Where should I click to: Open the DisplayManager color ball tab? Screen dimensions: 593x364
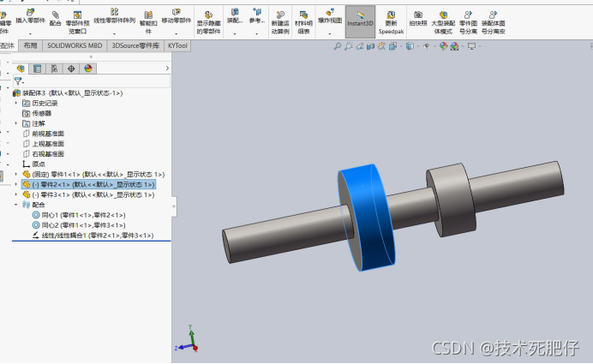[x=88, y=69]
